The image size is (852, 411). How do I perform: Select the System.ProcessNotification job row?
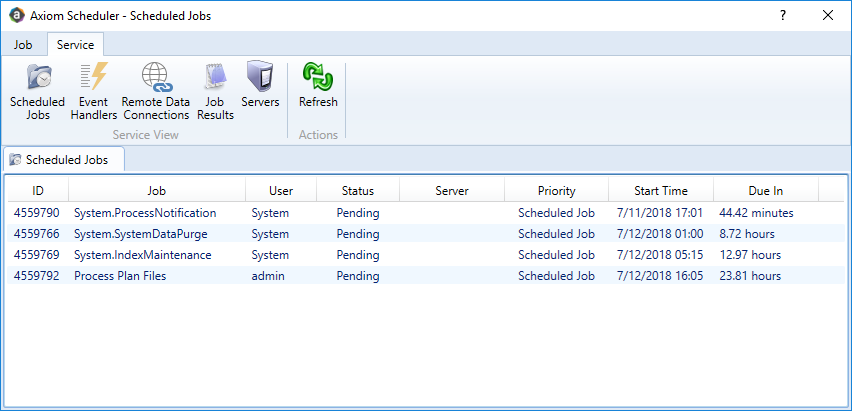tap(144, 213)
